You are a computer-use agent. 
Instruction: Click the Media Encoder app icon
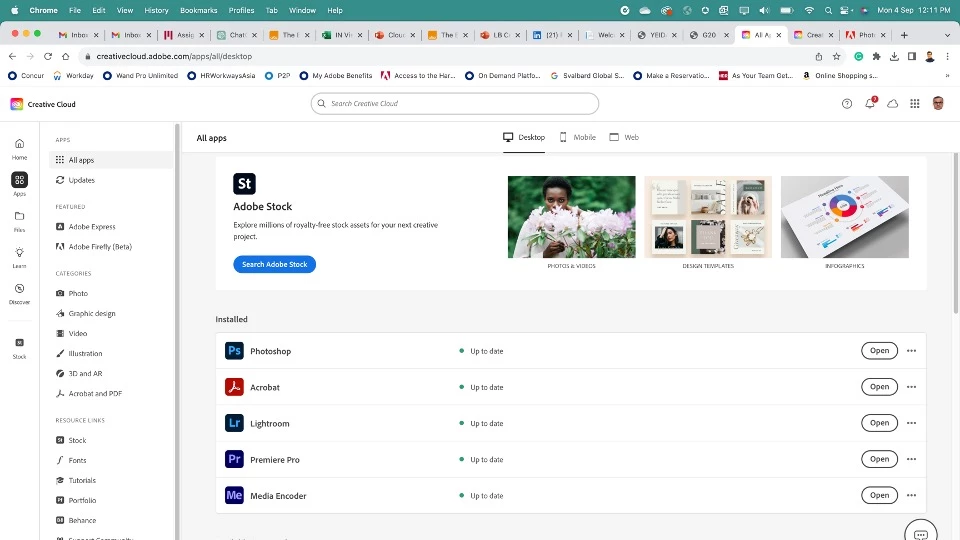click(x=234, y=495)
